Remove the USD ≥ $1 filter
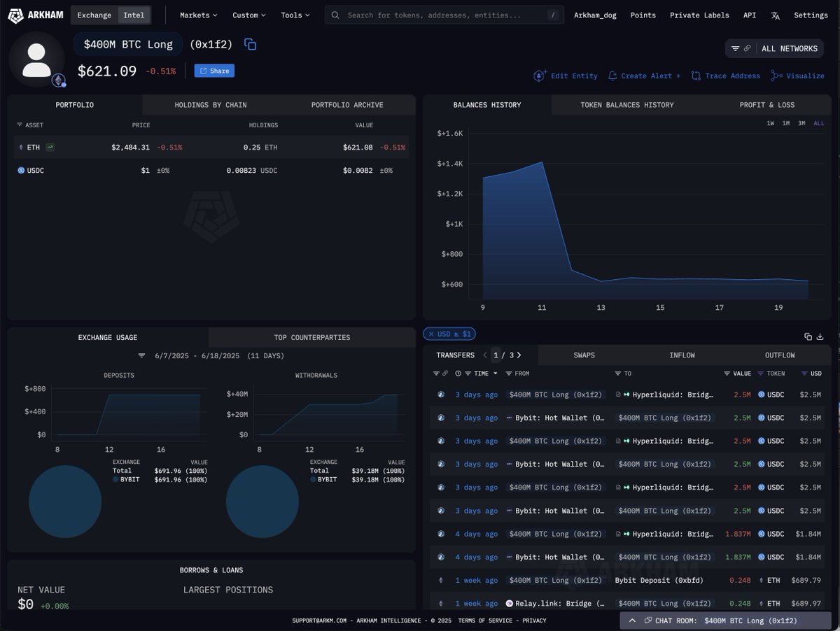 [x=431, y=334]
